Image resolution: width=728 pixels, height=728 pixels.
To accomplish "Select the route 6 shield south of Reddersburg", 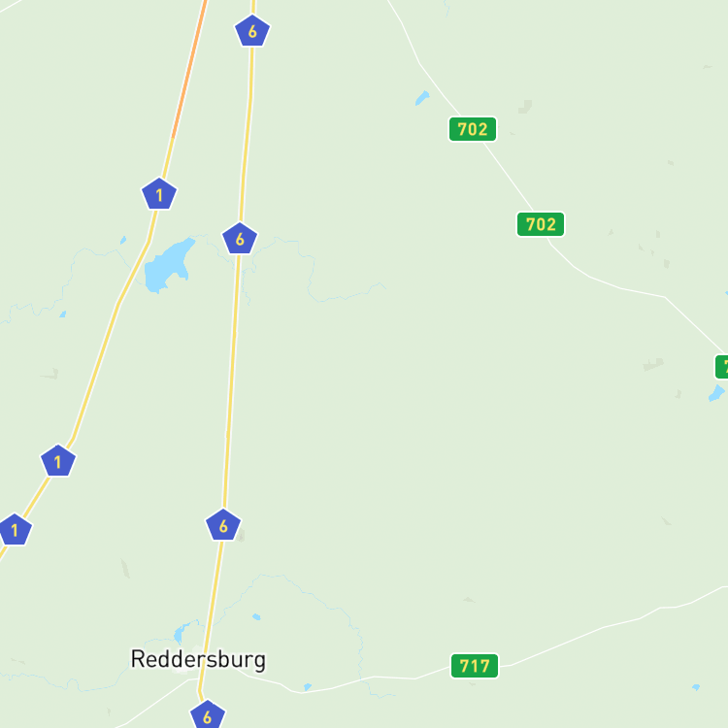I will [x=208, y=715].
